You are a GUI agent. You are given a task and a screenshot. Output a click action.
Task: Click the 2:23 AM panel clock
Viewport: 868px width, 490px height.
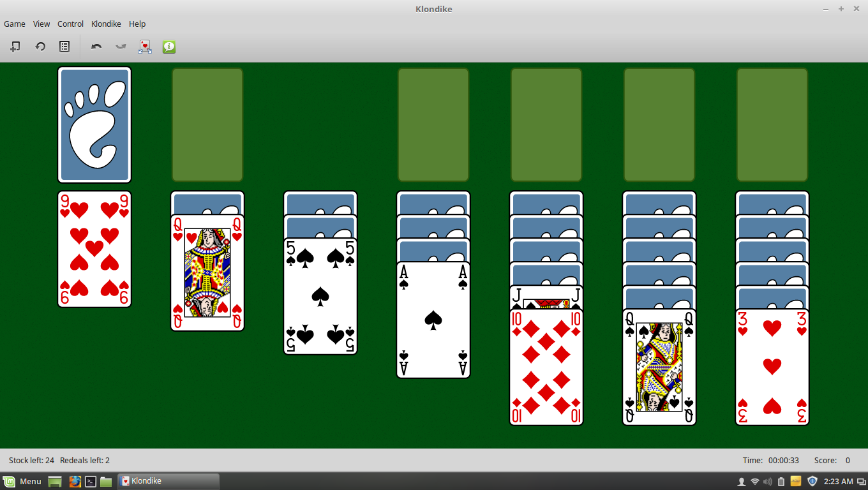point(838,481)
